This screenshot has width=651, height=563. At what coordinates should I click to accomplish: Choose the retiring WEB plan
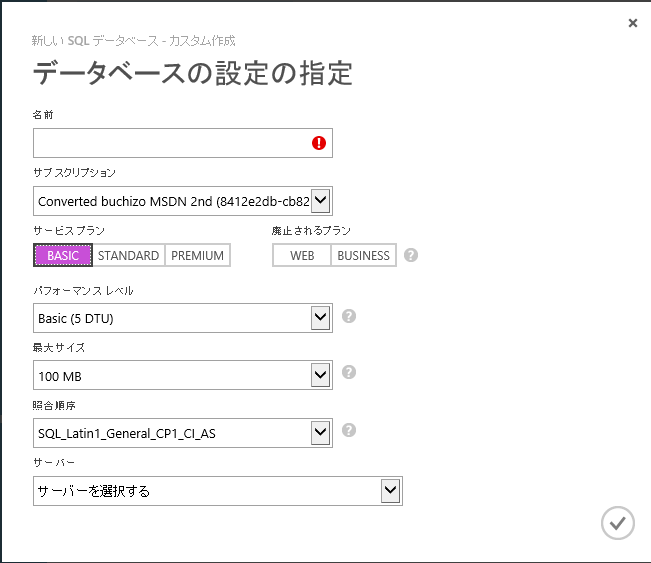[x=302, y=255]
